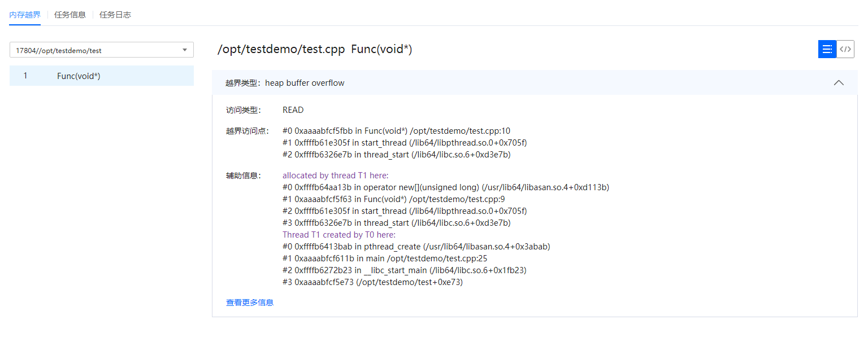
Task: Open the 内存越界 tab
Action: (25, 15)
